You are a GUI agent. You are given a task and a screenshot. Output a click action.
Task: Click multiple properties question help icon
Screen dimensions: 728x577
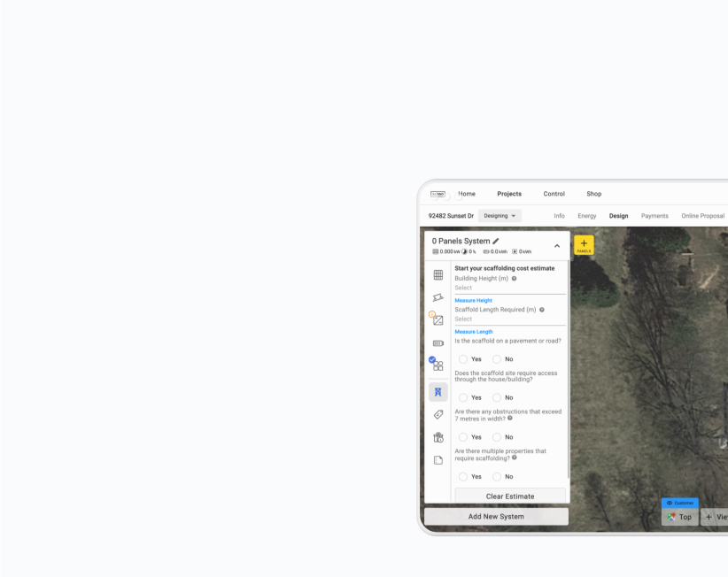pyautogui.click(x=514, y=458)
